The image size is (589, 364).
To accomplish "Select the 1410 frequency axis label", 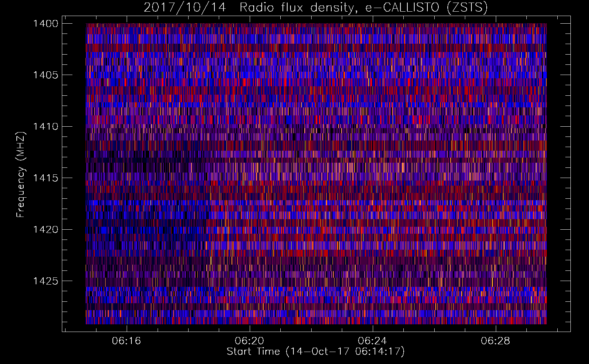I will click(x=46, y=127).
